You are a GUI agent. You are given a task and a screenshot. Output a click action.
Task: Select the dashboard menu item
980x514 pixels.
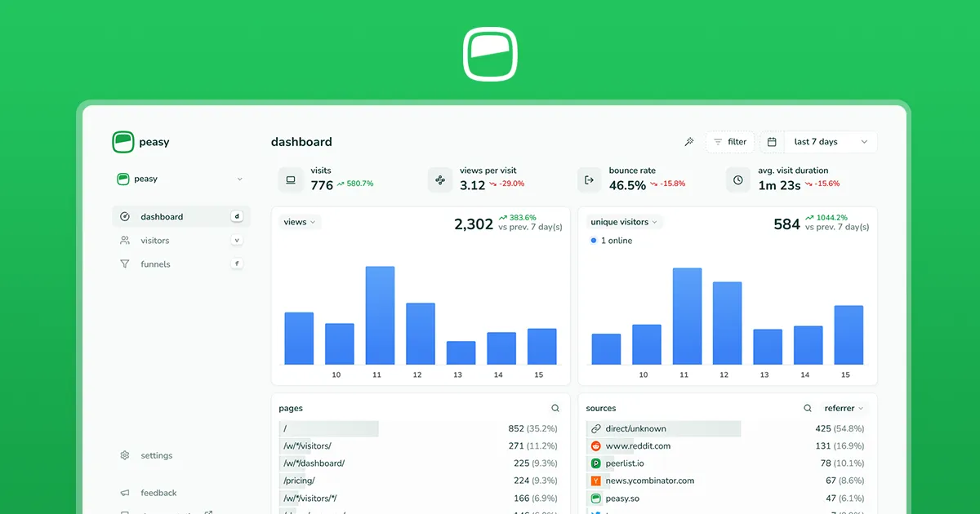(162, 217)
